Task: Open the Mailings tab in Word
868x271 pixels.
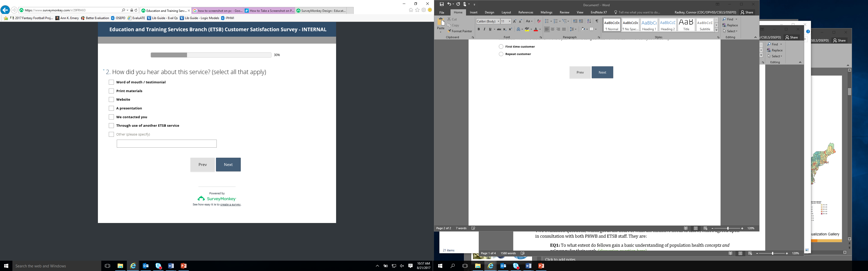Action: [546, 12]
